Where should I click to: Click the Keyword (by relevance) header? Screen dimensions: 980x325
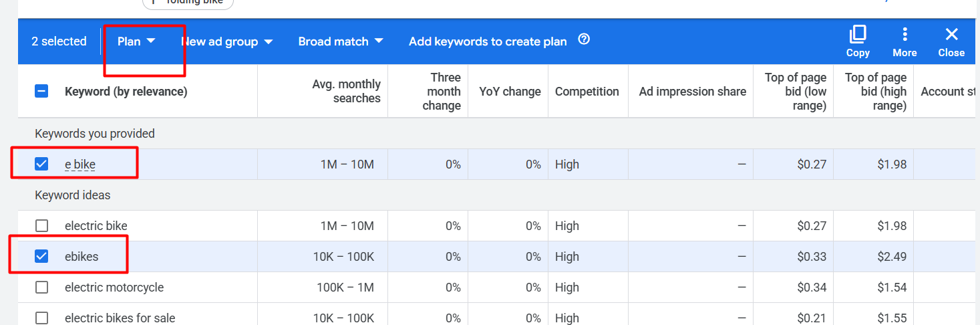click(126, 92)
